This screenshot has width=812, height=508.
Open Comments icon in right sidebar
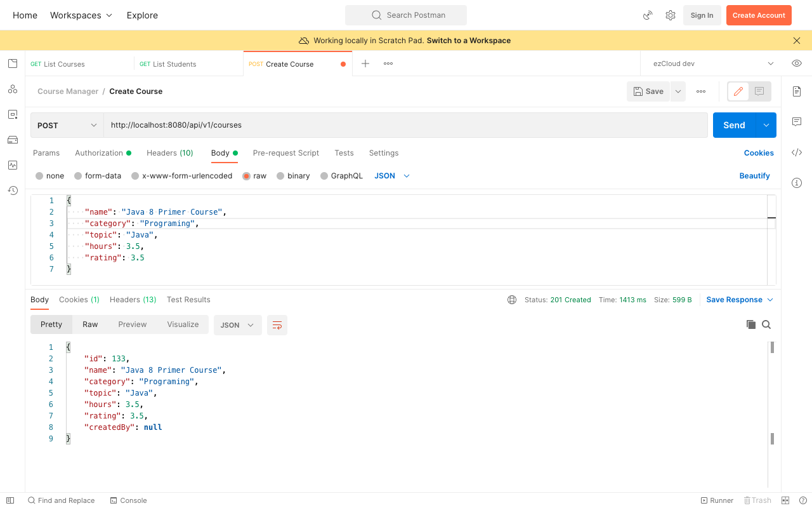797,122
